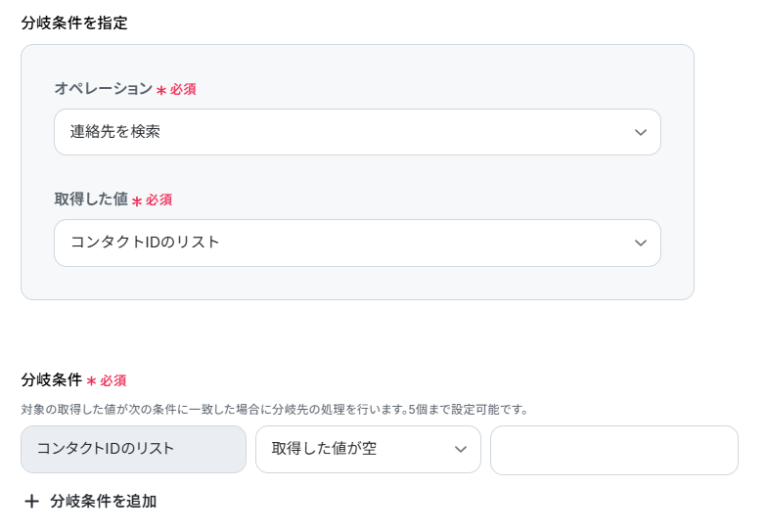Viewport: 768px width, 532px height.
Task: Click the 必須 tag next to オペレーション
Action: [x=183, y=89]
